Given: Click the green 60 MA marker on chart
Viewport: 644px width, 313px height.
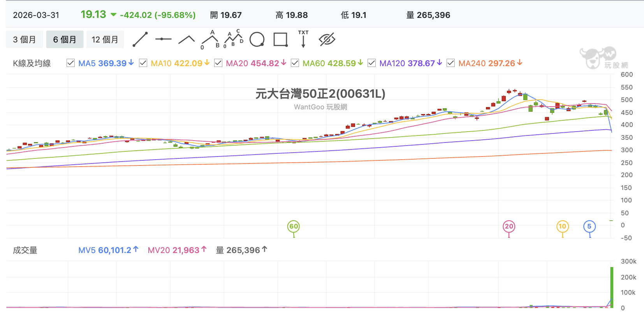Looking at the screenshot, I should click(x=294, y=227).
